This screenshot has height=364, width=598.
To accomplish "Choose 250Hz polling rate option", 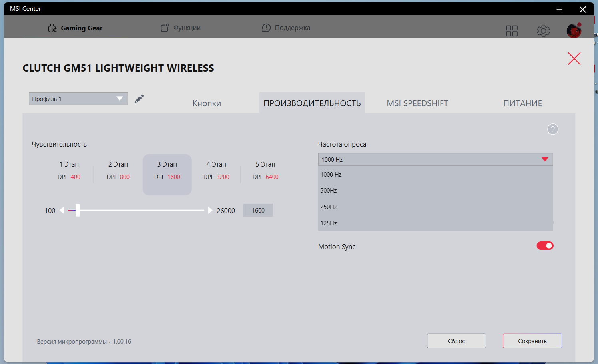I will point(436,207).
